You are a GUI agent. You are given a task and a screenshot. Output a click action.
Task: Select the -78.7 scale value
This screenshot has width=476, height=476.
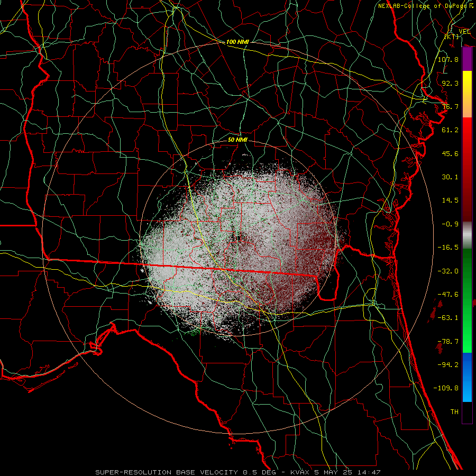click(448, 342)
